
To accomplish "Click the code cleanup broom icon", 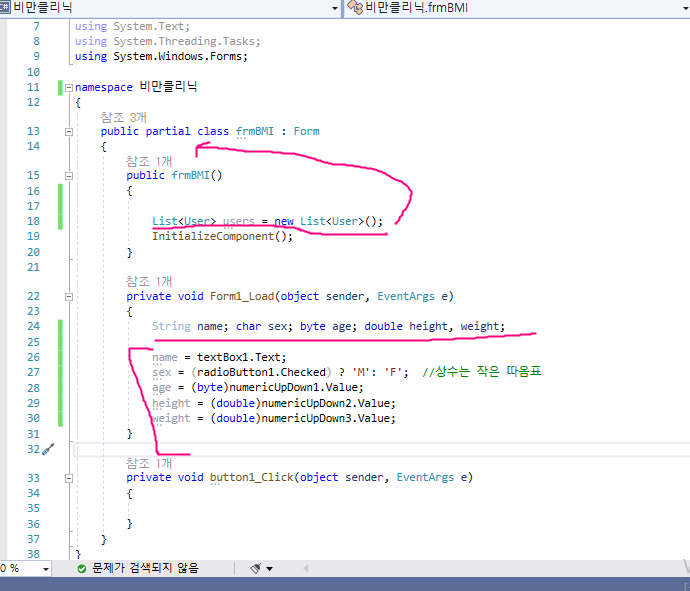I will point(256,569).
